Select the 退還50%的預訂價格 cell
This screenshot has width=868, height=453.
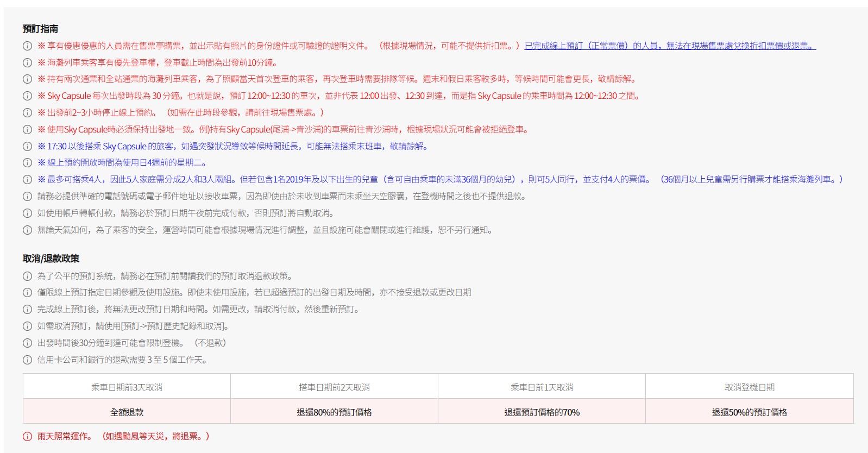tap(749, 412)
